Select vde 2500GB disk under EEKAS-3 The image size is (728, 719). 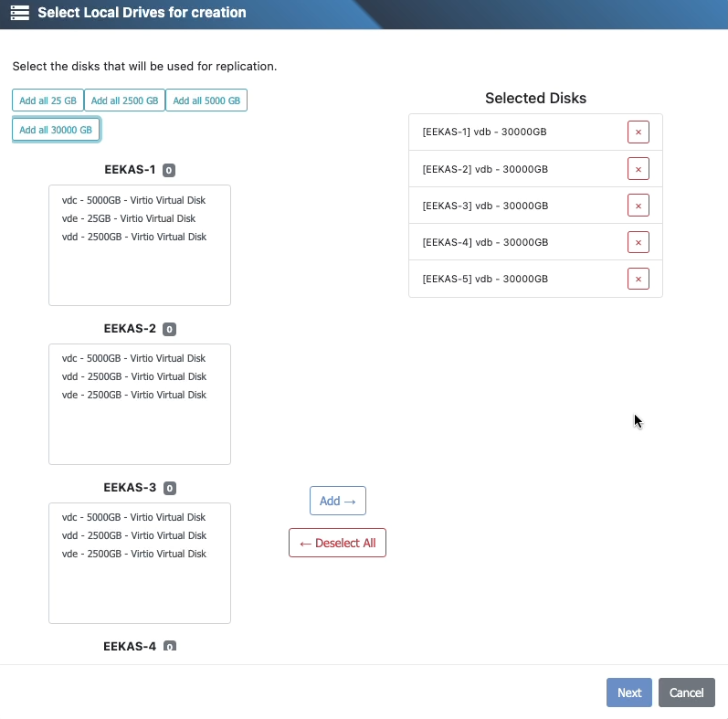coord(134,554)
